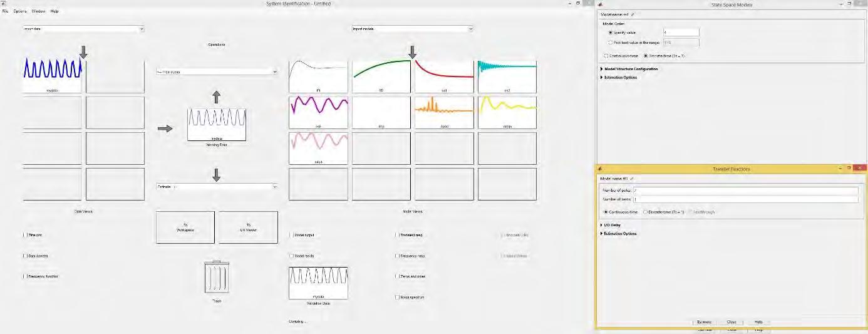Select the purple oscillating model icon
This screenshot has height=334, width=868.
click(318, 112)
